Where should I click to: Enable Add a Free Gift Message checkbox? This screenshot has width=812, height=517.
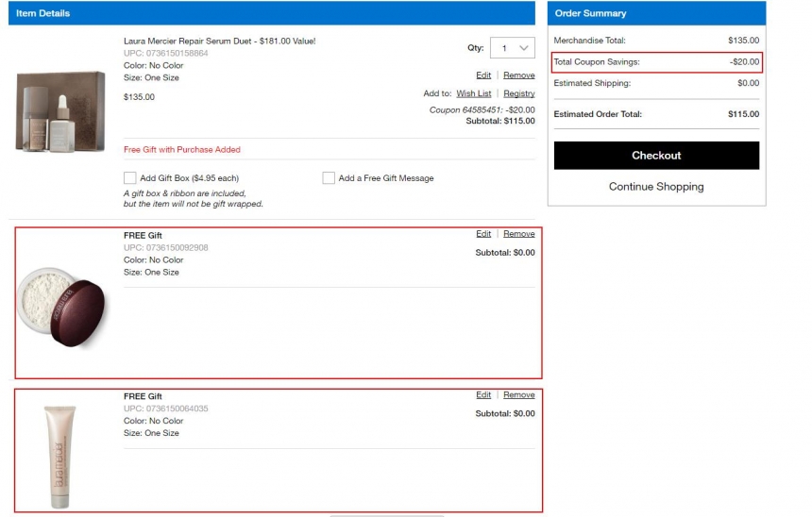329,178
